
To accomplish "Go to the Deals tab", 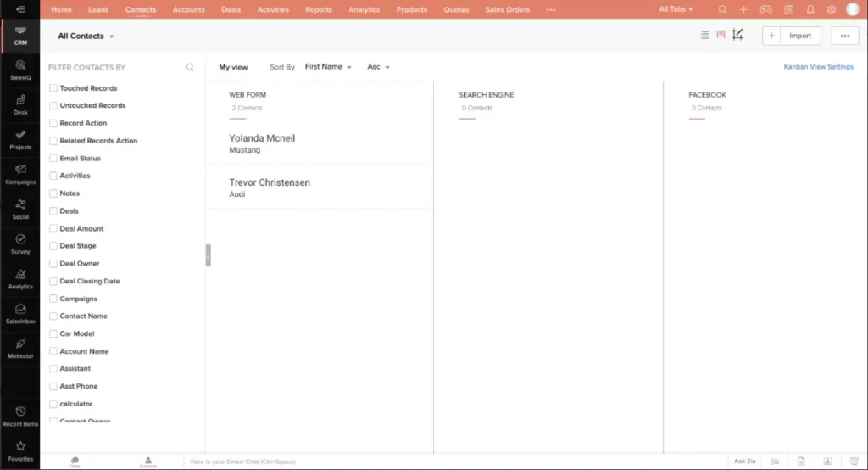I will (231, 9).
